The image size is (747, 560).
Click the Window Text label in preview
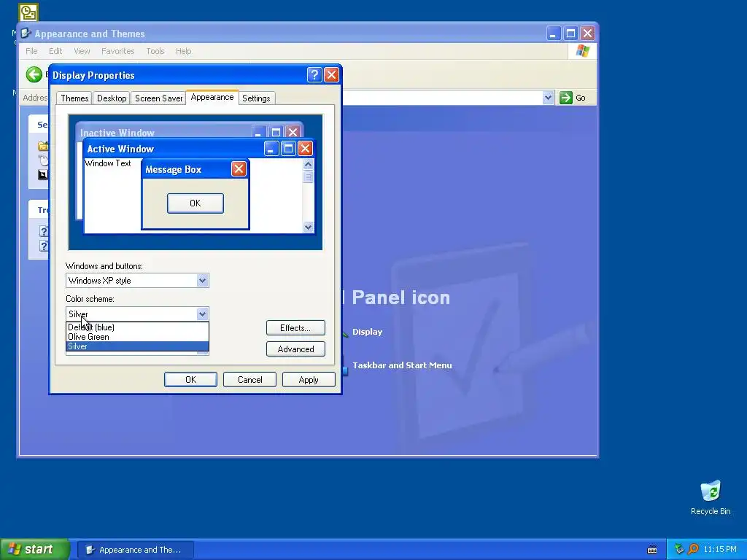(x=108, y=163)
